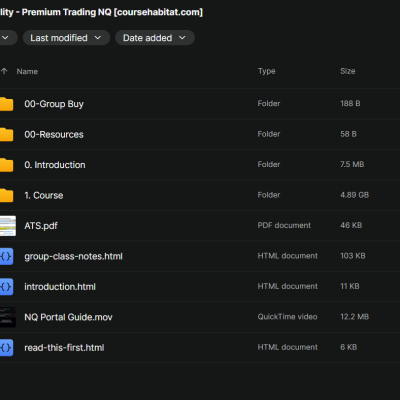Click the NQ Portal Guide.mov video thumbnail
The width and height of the screenshot is (400, 400).
pyautogui.click(x=8, y=317)
